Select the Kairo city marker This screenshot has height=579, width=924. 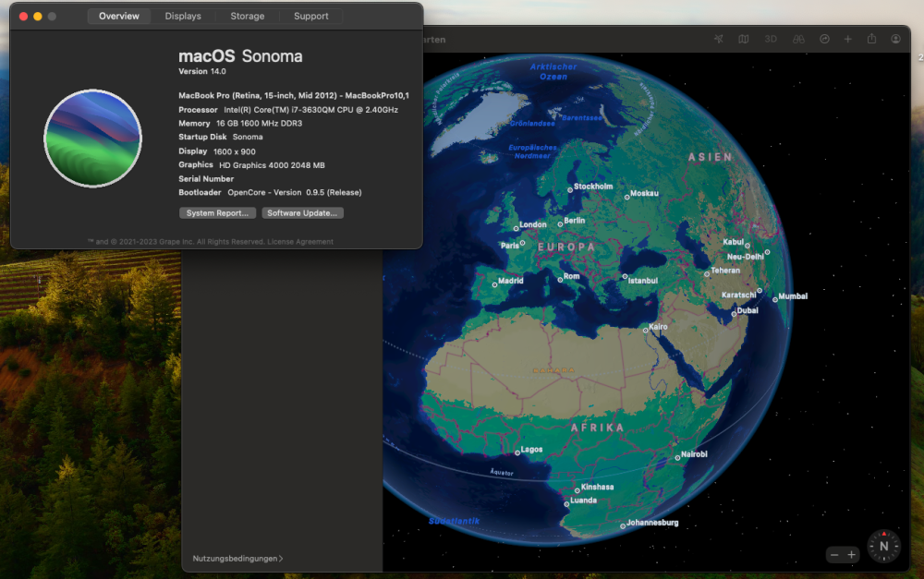click(646, 331)
